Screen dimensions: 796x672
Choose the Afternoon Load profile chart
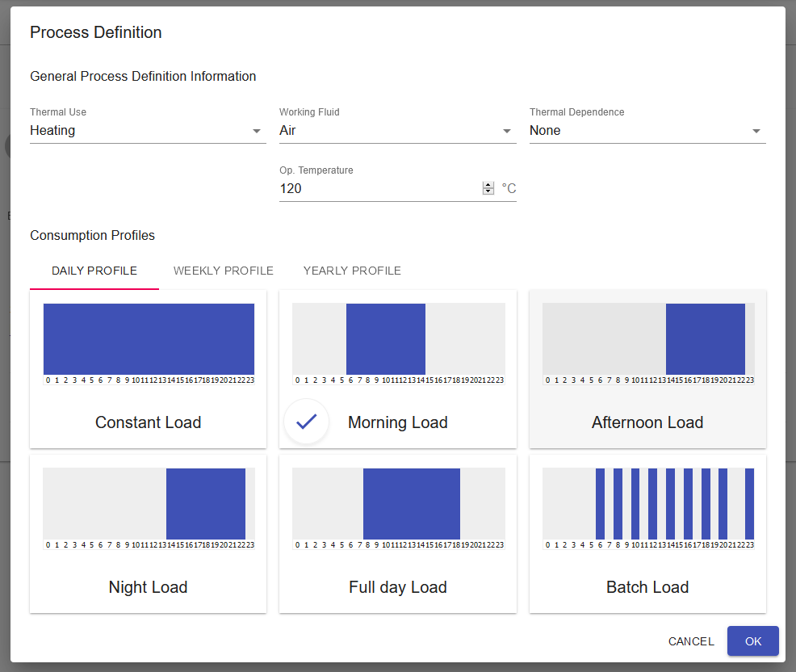pyautogui.click(x=647, y=339)
